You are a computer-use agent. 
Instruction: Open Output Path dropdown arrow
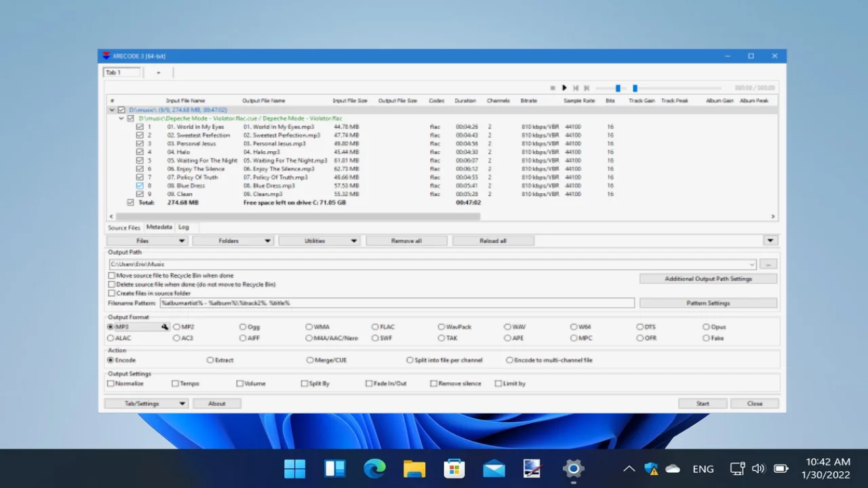pos(752,264)
